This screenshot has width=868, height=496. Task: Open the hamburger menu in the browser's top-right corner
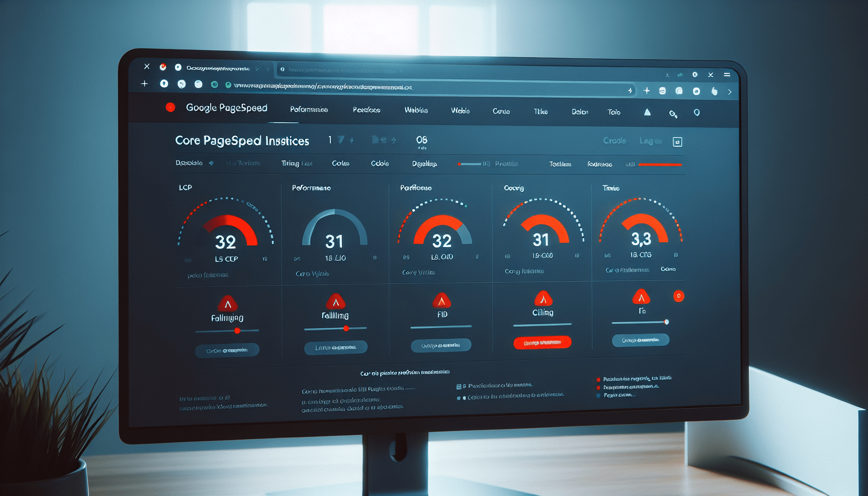727,75
